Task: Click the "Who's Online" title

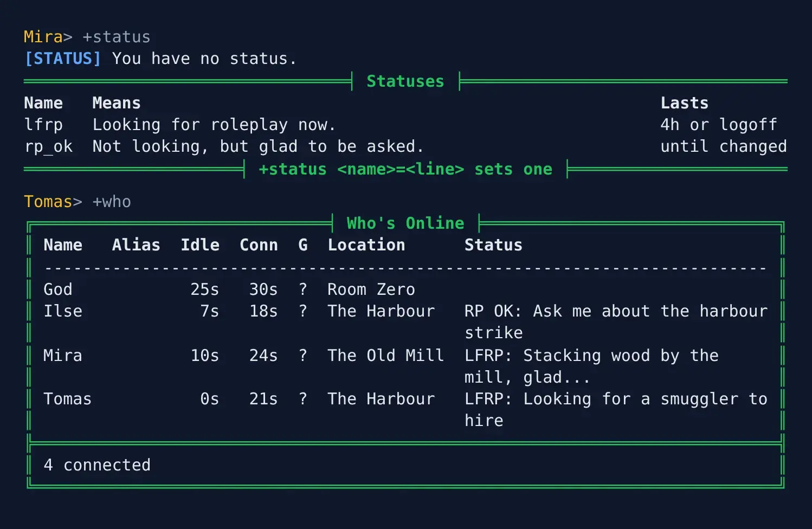Action: coord(405,223)
